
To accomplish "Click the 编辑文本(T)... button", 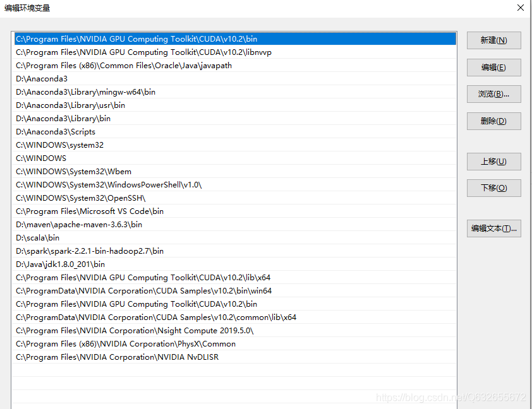I will coord(493,228).
